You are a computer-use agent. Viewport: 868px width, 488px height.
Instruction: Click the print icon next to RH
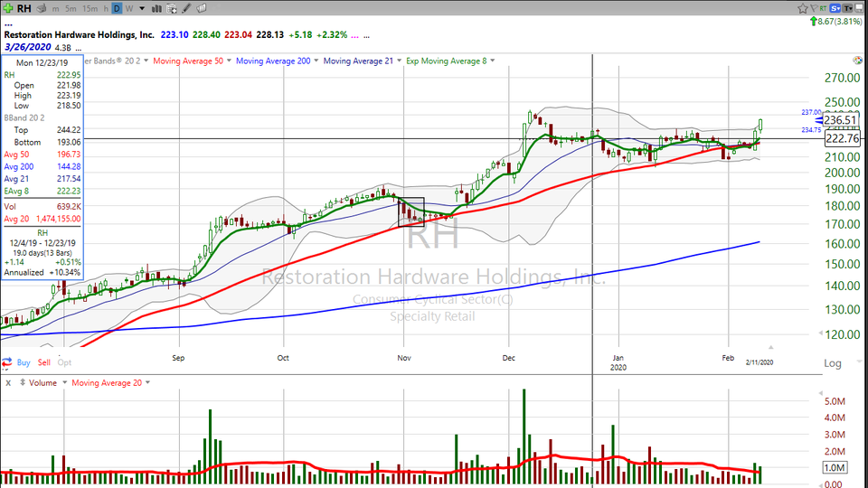click(42, 8)
